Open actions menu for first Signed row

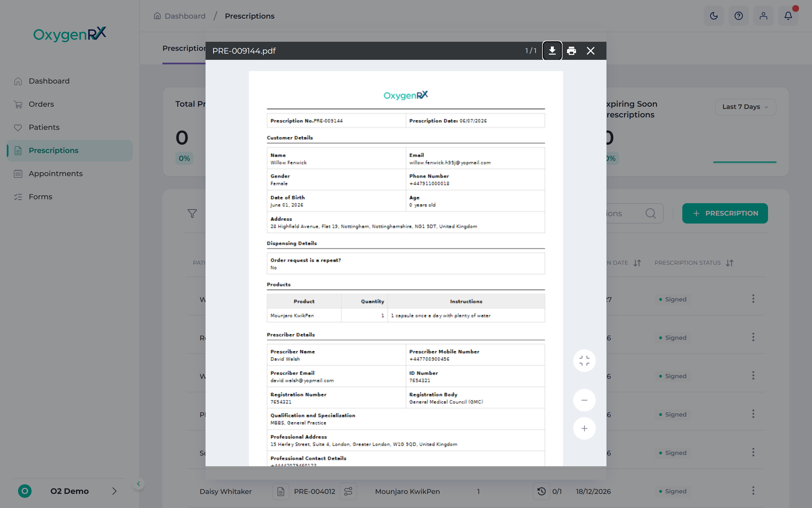tap(753, 299)
